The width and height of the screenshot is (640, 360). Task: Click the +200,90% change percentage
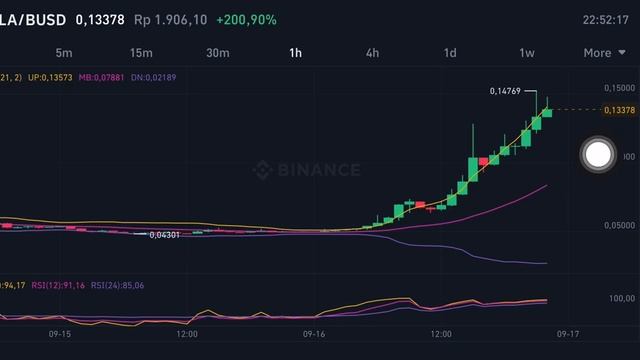(246, 20)
